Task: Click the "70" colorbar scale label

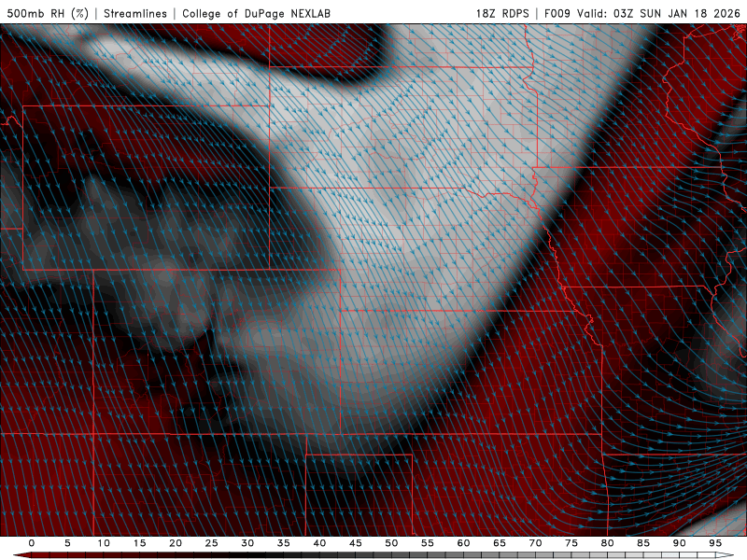Action: pos(535,543)
